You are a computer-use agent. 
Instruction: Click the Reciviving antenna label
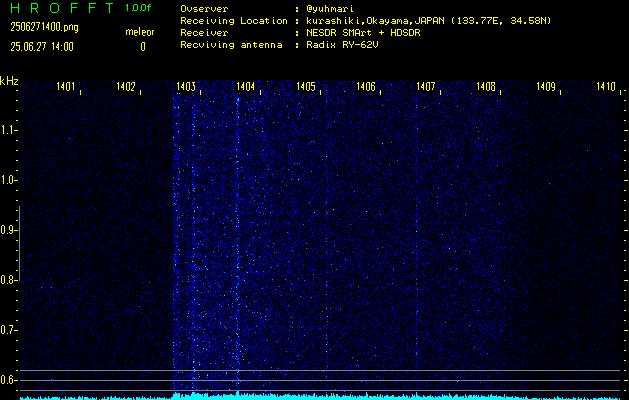[x=231, y=45]
